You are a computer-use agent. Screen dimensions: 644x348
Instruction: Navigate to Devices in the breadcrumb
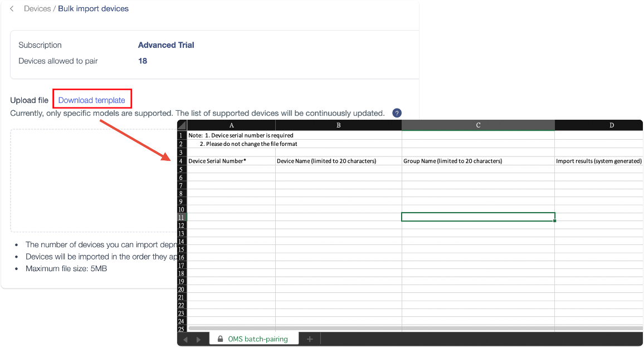37,9
